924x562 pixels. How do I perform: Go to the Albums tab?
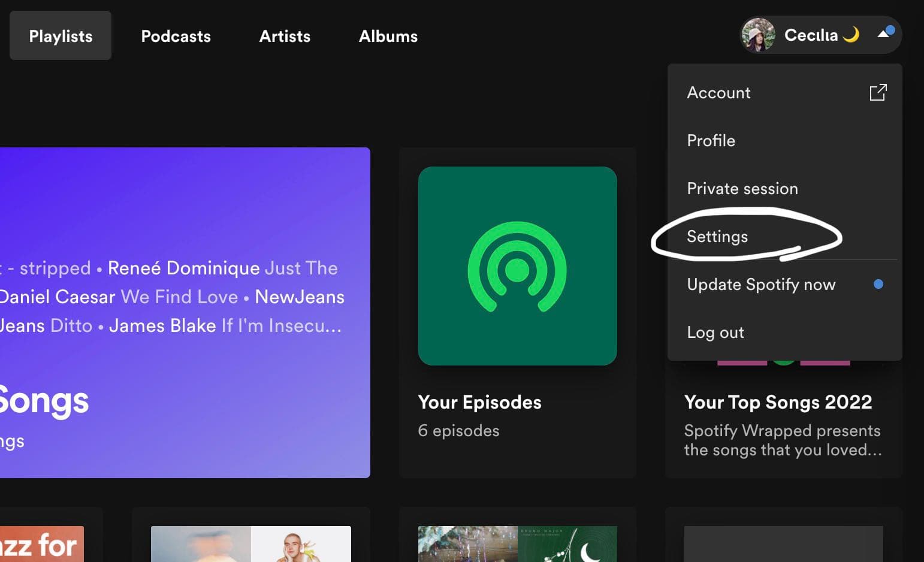(388, 36)
